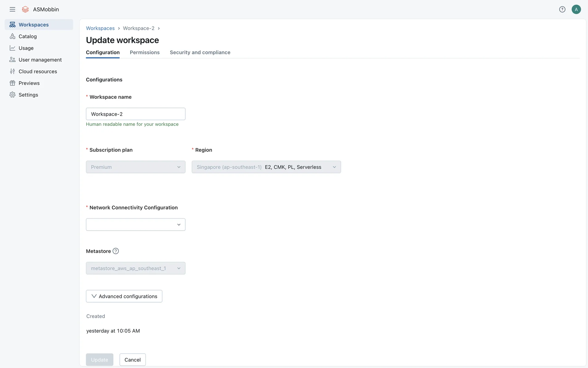
Task: Open the Subscription plan Premium dropdown
Action: [135, 167]
